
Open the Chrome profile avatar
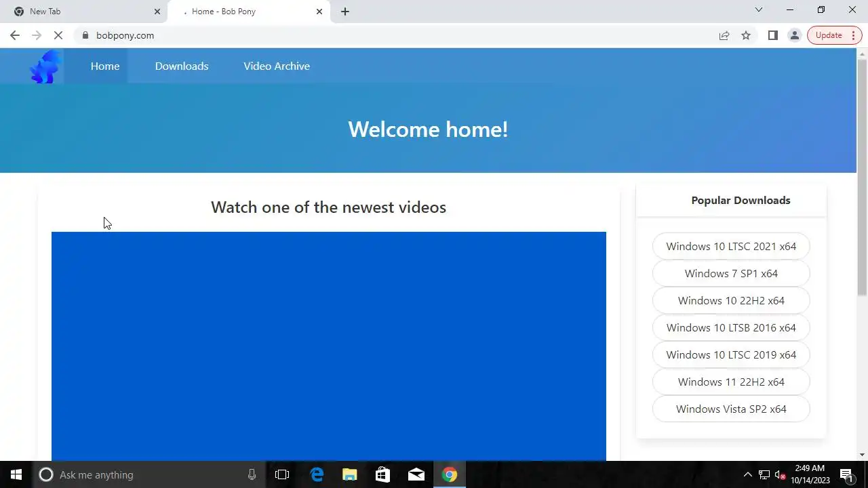[x=795, y=35]
